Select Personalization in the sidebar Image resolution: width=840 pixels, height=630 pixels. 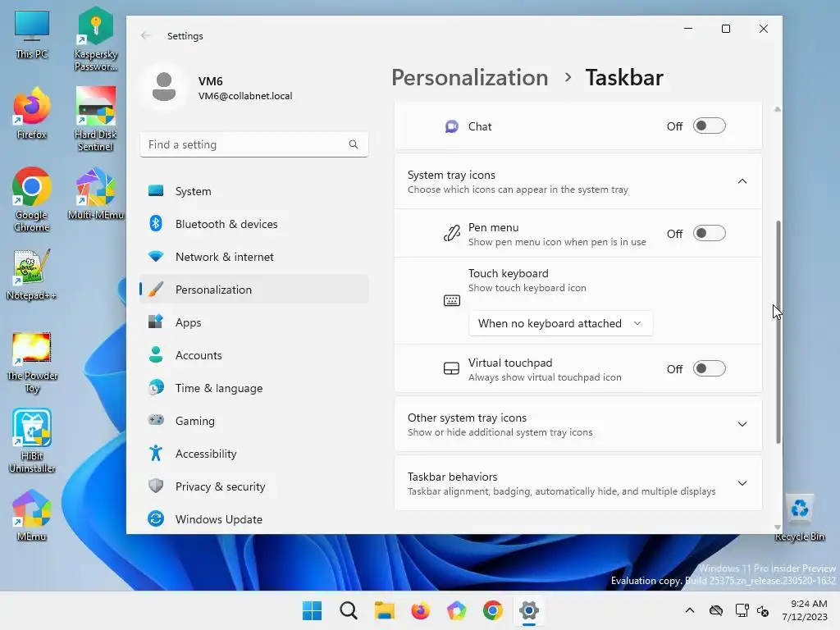click(x=254, y=290)
